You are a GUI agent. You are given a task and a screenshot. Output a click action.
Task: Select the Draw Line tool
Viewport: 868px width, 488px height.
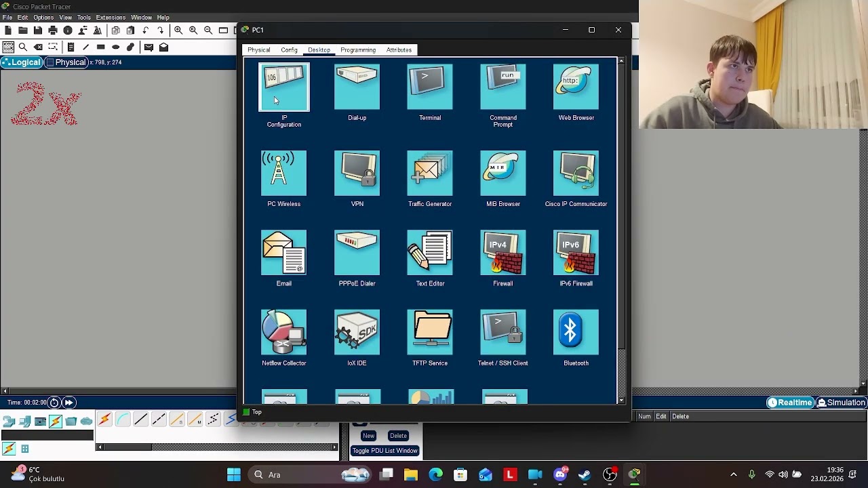click(85, 47)
